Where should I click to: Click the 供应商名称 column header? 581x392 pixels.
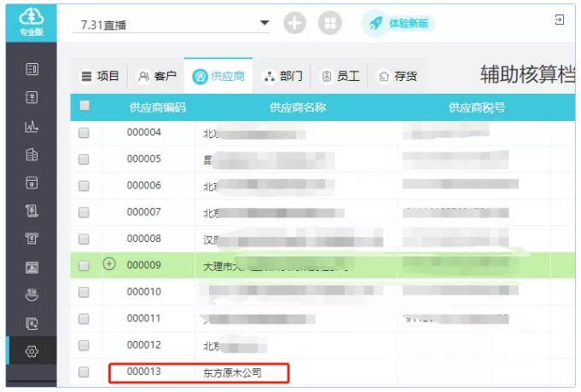298,107
